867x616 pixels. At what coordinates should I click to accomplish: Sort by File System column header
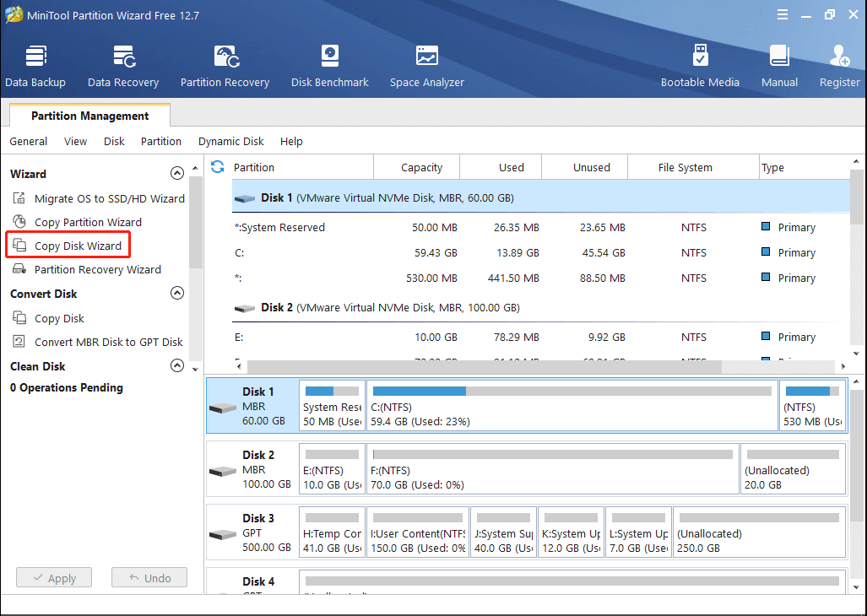tap(693, 167)
